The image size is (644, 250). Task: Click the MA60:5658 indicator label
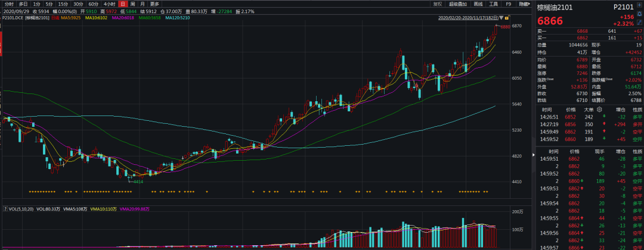tap(149, 18)
